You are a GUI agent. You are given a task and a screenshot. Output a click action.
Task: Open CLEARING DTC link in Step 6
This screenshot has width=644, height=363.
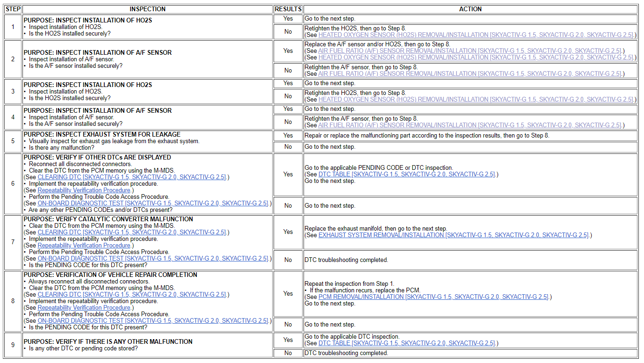point(132,177)
